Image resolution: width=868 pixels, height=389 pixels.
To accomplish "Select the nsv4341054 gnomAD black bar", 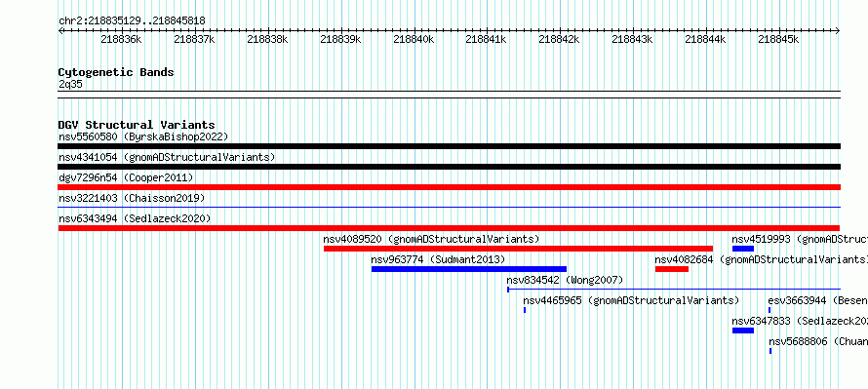I will click(449, 167).
